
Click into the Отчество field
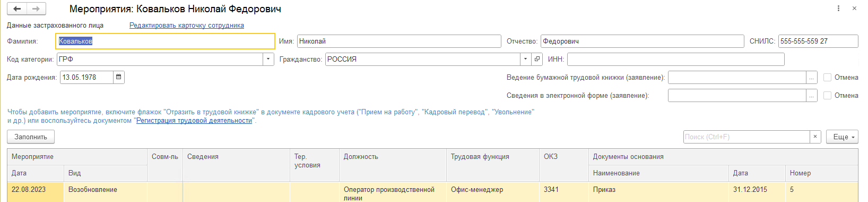click(x=642, y=41)
